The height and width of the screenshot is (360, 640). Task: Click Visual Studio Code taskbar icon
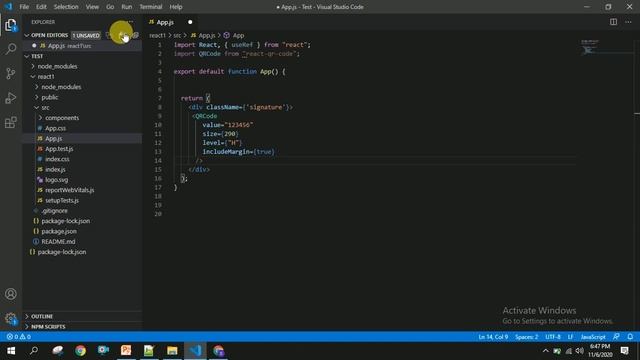196,351
